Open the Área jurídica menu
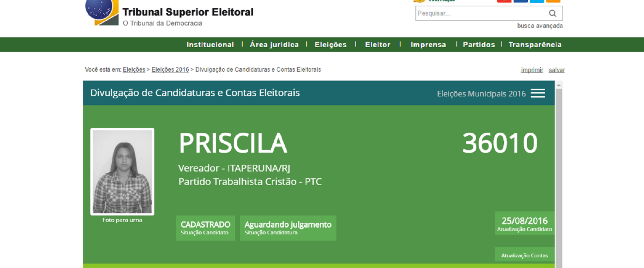 pos(274,45)
